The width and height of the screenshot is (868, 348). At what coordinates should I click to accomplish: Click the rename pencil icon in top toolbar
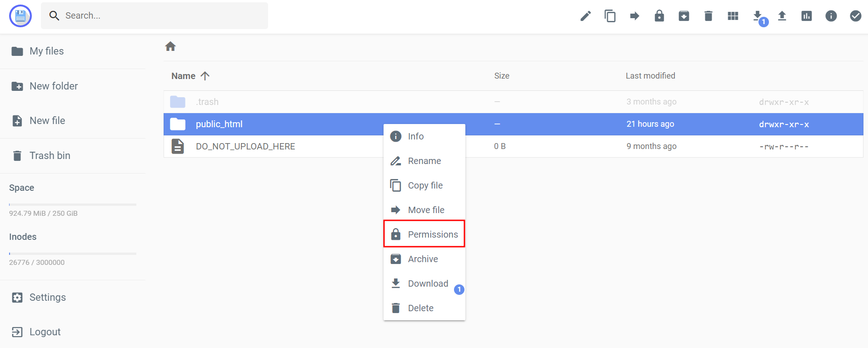[585, 16]
